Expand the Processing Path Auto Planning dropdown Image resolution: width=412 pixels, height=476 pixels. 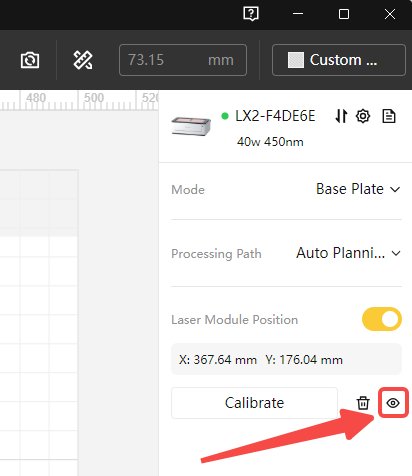pyautogui.click(x=348, y=253)
